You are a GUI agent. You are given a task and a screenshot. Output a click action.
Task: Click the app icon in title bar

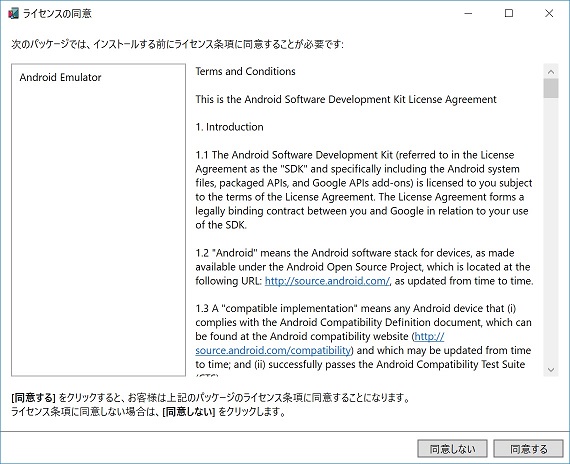point(13,13)
